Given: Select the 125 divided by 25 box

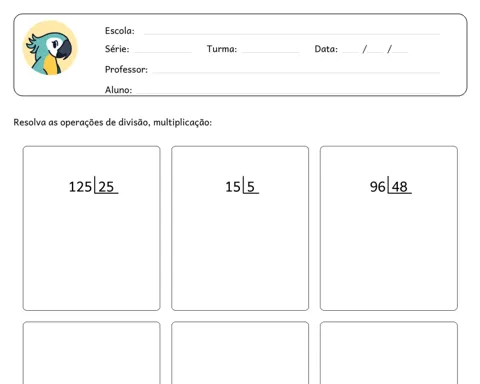Looking at the screenshot, I should click(92, 228).
